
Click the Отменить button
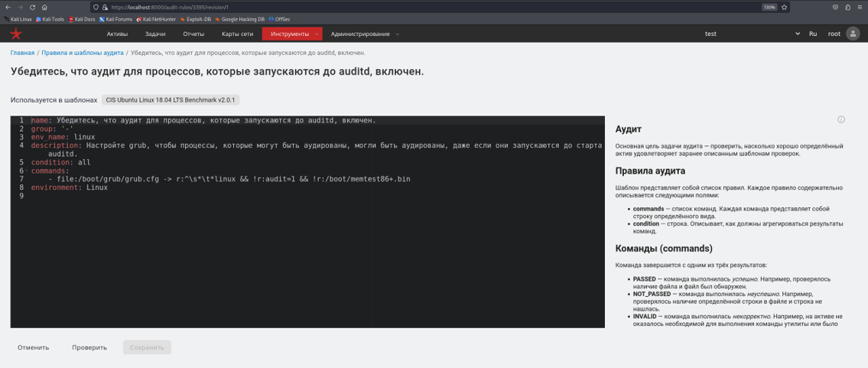33,347
